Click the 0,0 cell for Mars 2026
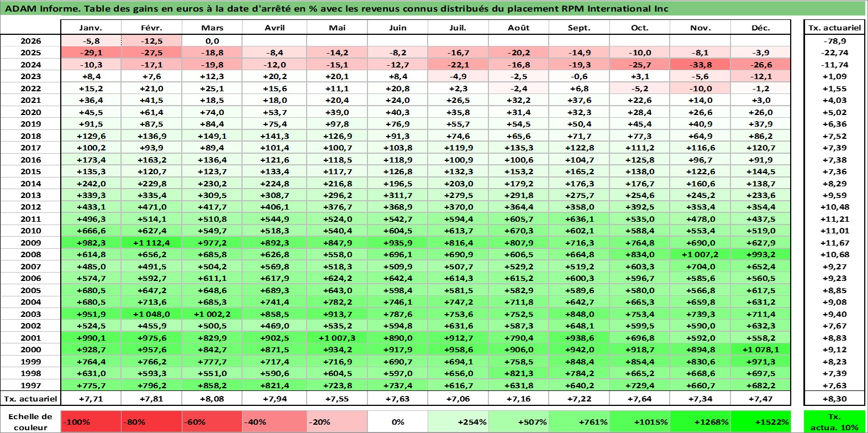The image size is (868, 433). pos(212,41)
